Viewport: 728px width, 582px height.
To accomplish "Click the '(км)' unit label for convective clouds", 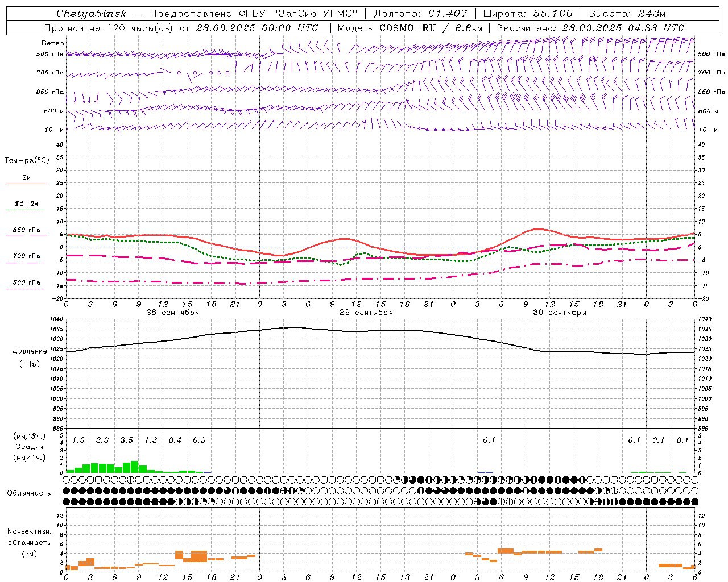I will tap(29, 554).
